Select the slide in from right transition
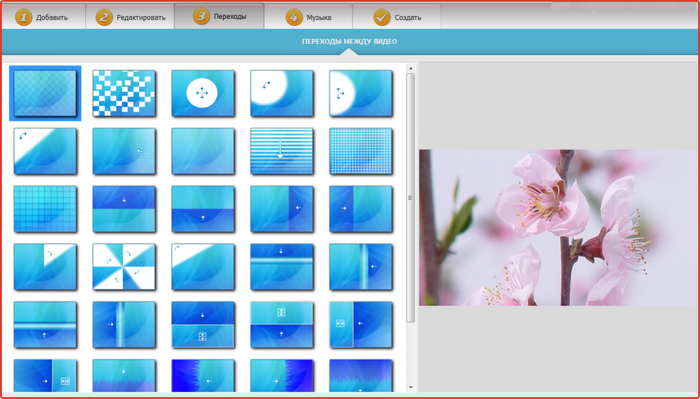Screen dimensions: 700x399 [282, 209]
